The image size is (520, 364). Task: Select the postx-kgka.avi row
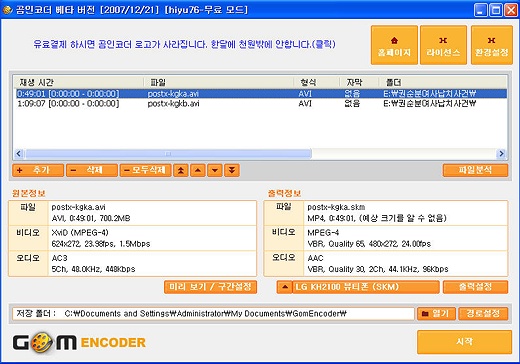pyautogui.click(x=261, y=94)
